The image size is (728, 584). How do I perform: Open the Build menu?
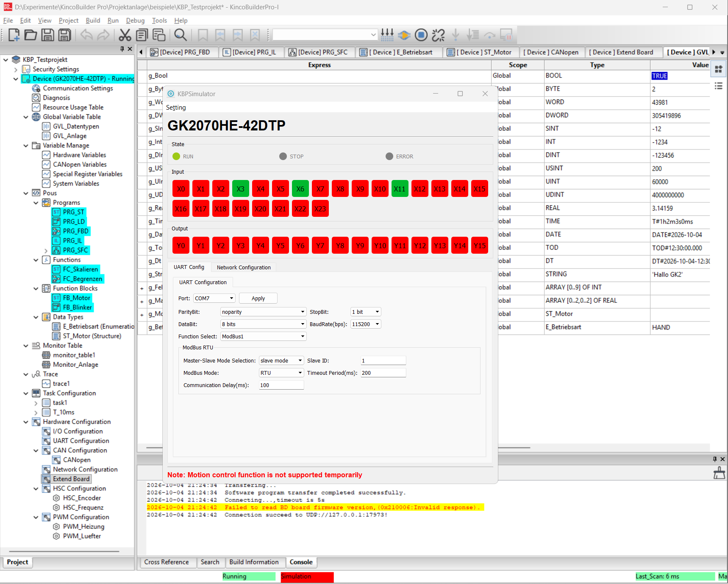click(93, 20)
